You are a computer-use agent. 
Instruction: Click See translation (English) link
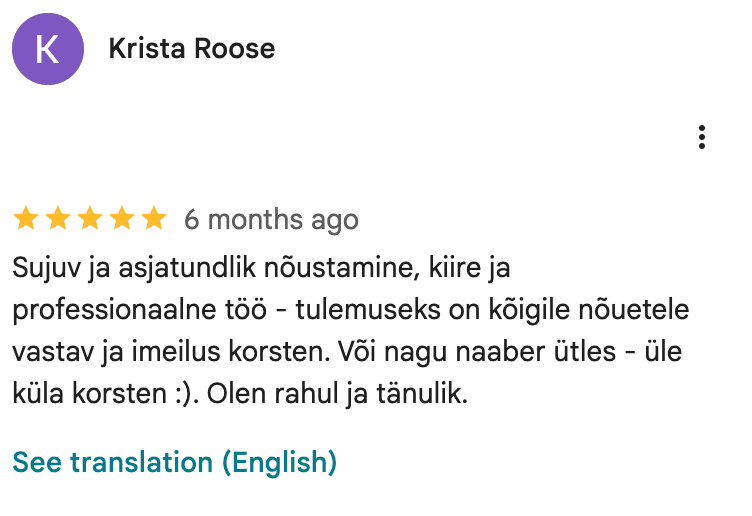(x=174, y=462)
